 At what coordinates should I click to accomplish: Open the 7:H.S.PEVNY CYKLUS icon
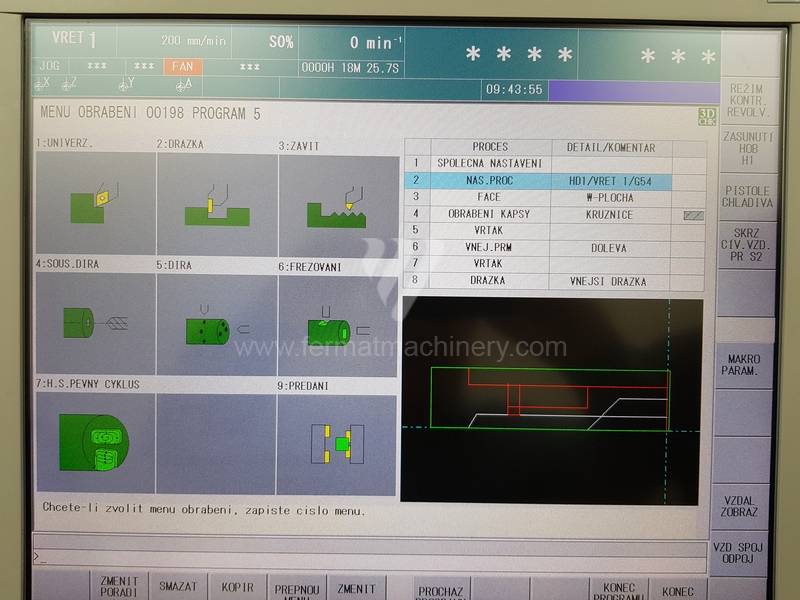click(x=95, y=444)
